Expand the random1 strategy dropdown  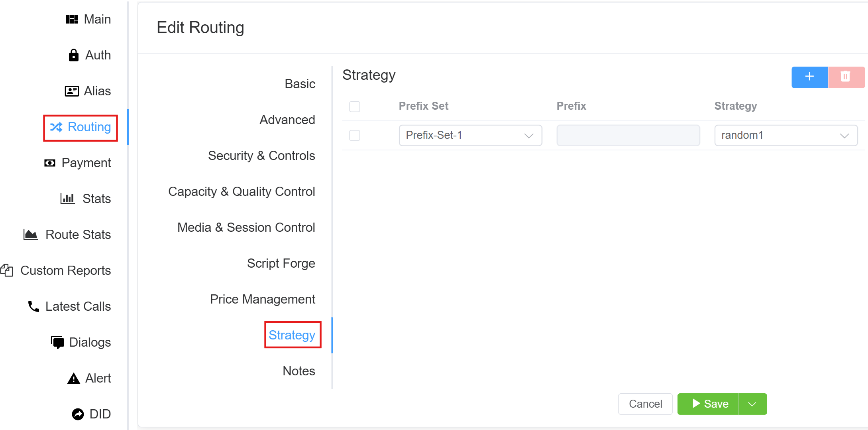[786, 135]
